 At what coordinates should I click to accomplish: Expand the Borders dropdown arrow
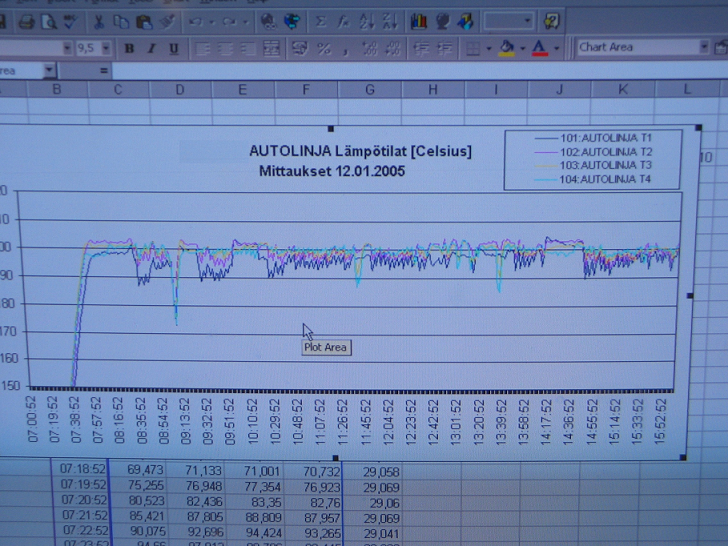pyautogui.click(x=488, y=48)
